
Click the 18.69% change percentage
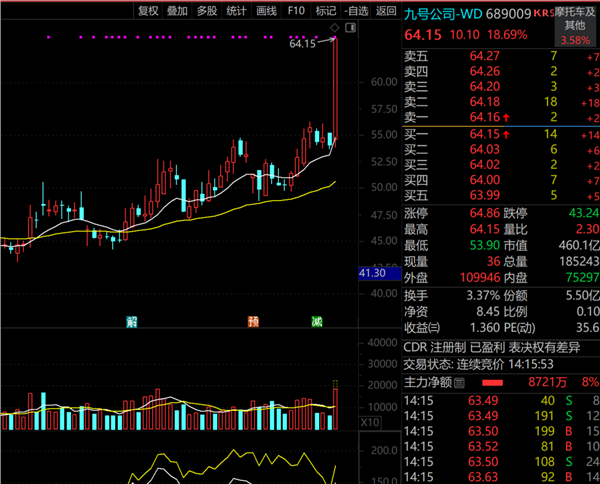coord(507,35)
